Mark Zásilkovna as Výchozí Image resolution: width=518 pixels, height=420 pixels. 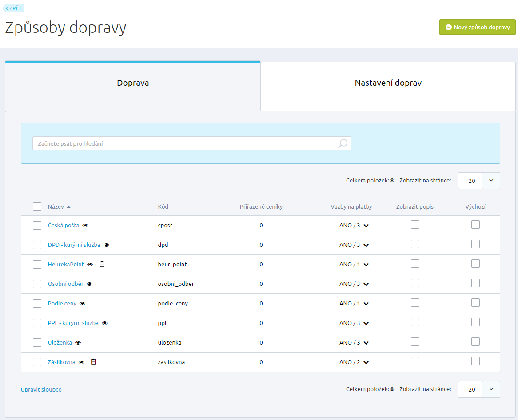tap(475, 361)
